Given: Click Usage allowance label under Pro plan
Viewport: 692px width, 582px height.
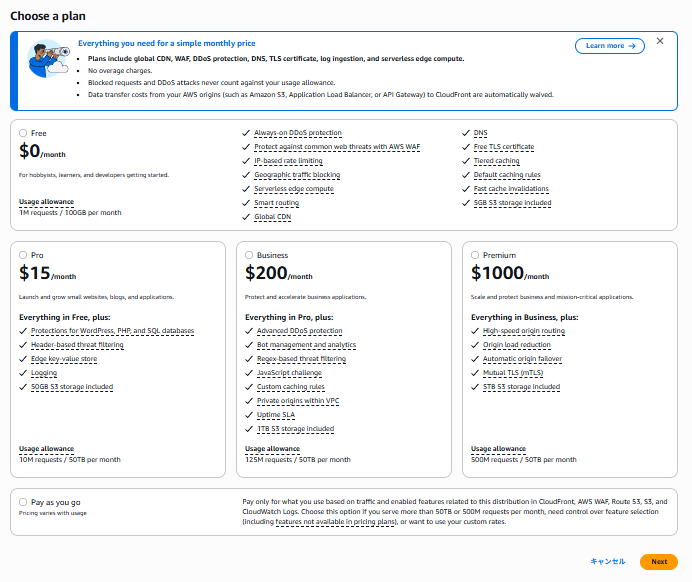Looking at the screenshot, I should 46,449.
